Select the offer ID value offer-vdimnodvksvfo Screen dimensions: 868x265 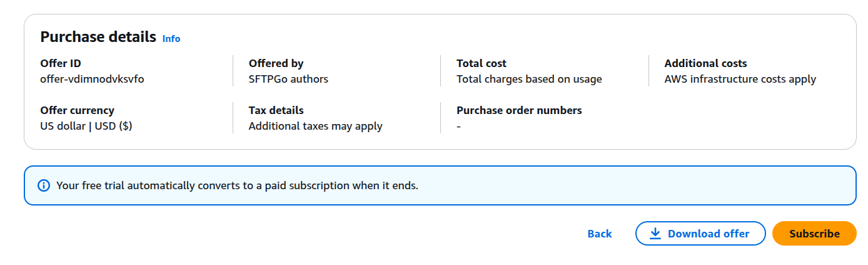pyautogui.click(x=92, y=79)
